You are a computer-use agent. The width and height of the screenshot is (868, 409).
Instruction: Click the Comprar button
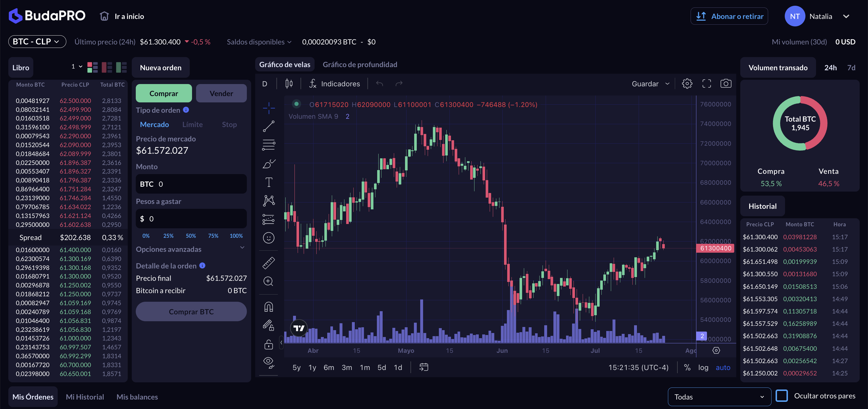163,93
